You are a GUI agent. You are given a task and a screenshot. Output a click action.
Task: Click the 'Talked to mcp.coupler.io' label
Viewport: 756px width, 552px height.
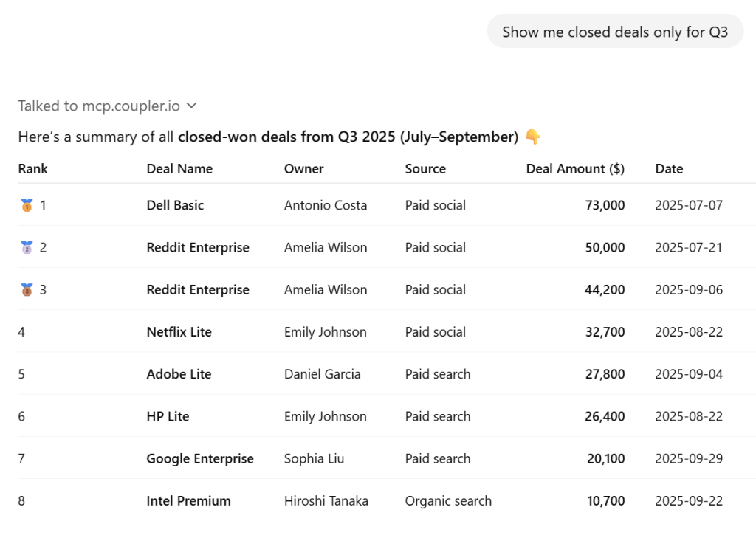click(99, 106)
